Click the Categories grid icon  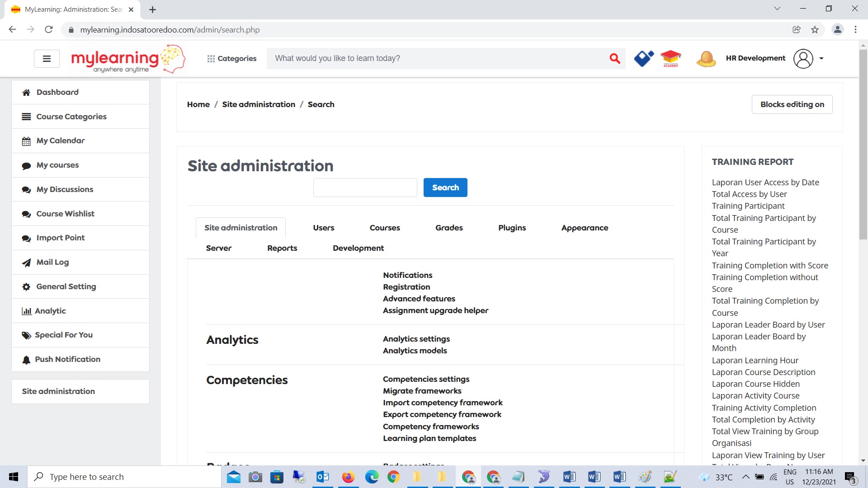(x=211, y=58)
